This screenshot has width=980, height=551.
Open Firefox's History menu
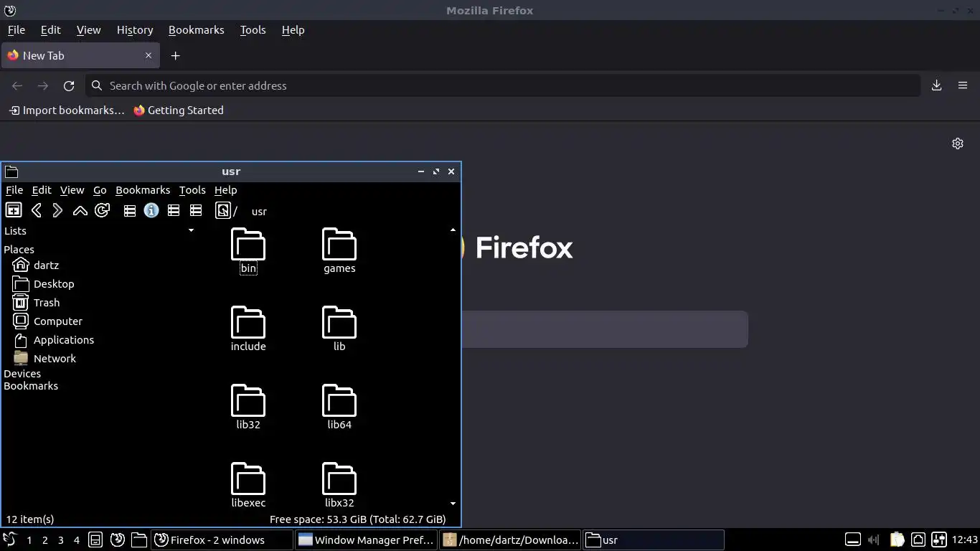pos(135,30)
